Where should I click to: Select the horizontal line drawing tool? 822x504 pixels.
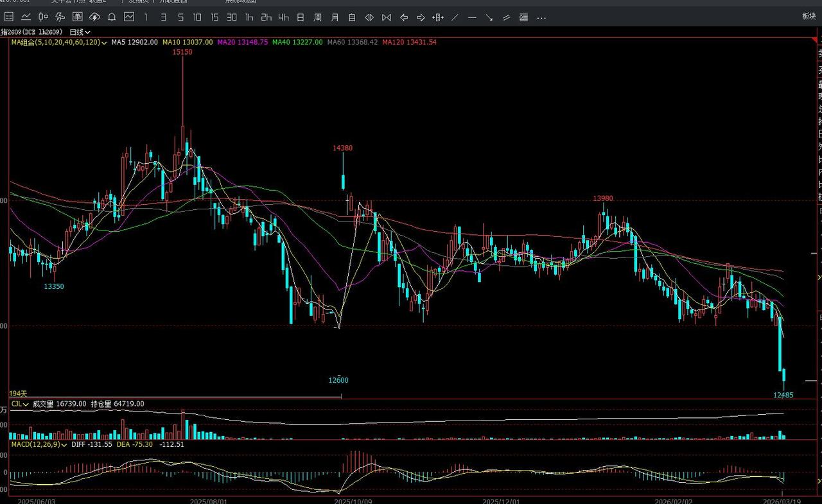pyautogui.click(x=472, y=17)
